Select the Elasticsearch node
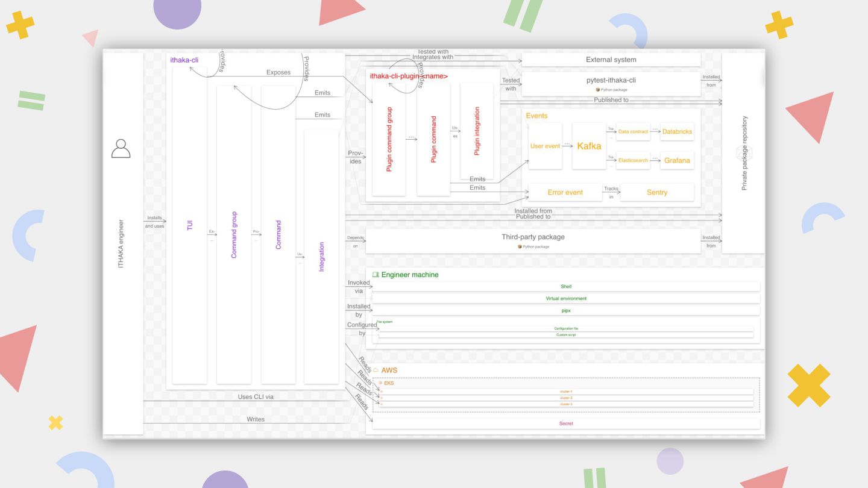 (x=634, y=160)
